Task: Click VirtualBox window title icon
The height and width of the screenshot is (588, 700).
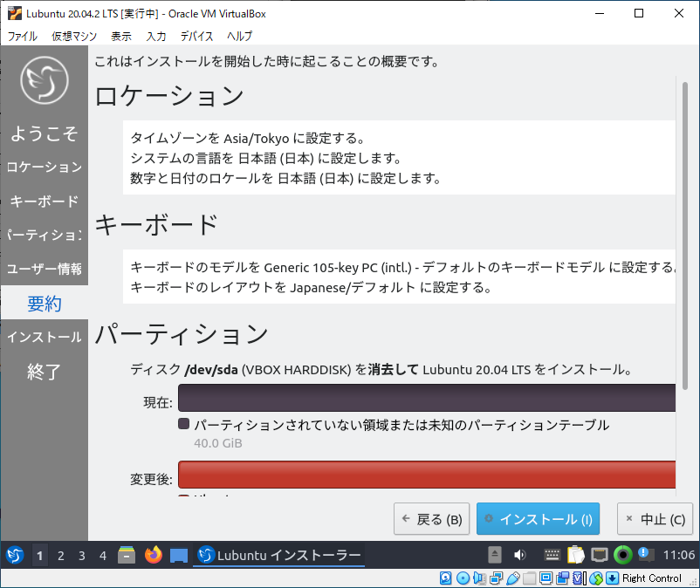Action: [15, 13]
